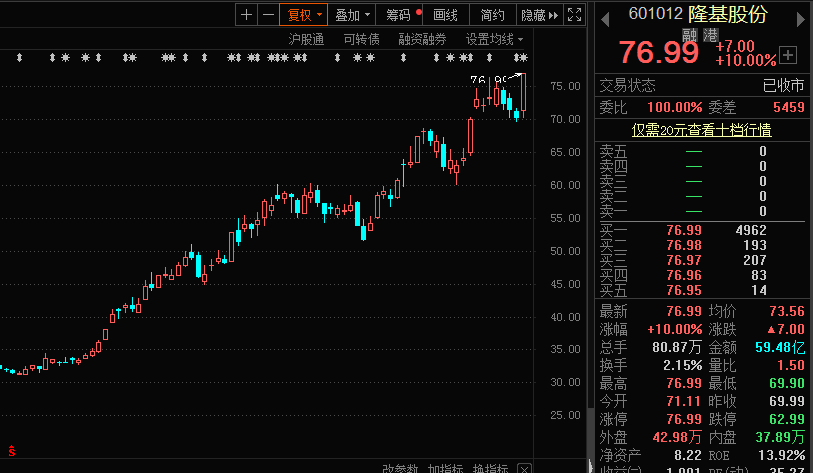813x473 pixels.
Task: Toggle 筹码 chip distribution view
Action: 399,15
